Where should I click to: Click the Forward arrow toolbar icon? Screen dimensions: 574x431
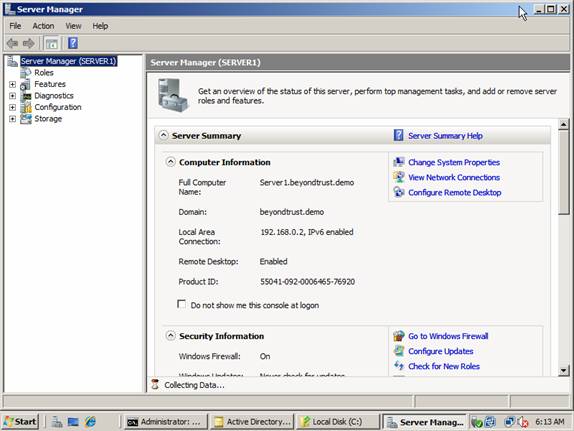tap(29, 43)
